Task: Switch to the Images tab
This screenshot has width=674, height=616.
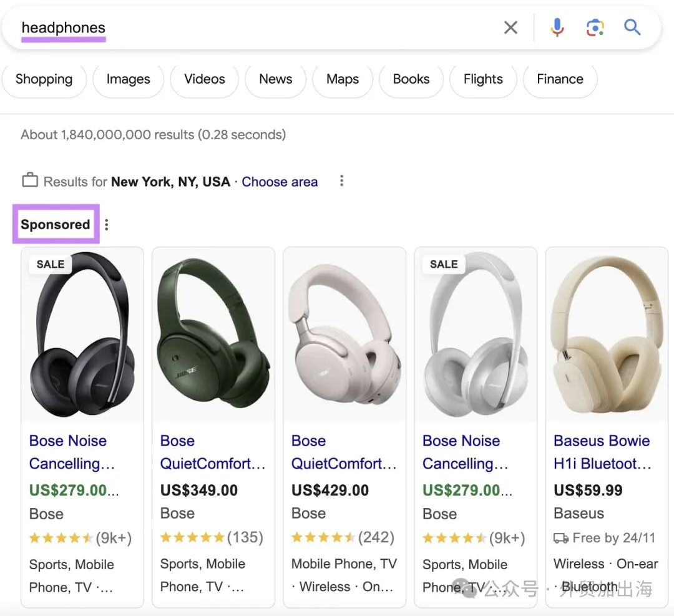Action: click(128, 79)
